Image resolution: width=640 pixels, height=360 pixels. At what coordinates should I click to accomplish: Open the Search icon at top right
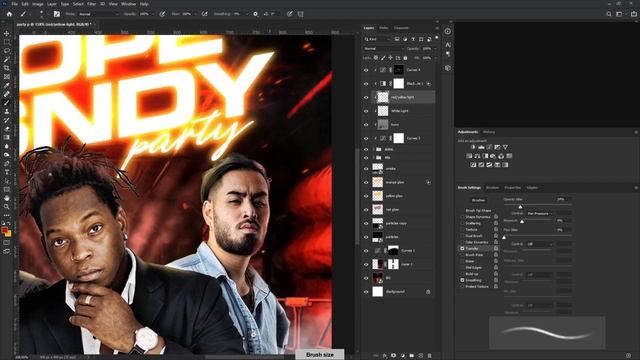(x=609, y=14)
